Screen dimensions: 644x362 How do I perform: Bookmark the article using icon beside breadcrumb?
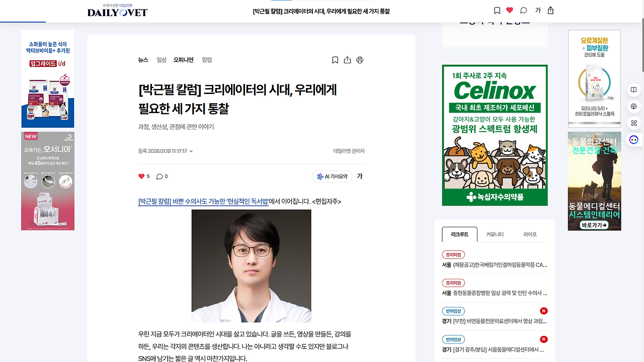click(x=335, y=60)
